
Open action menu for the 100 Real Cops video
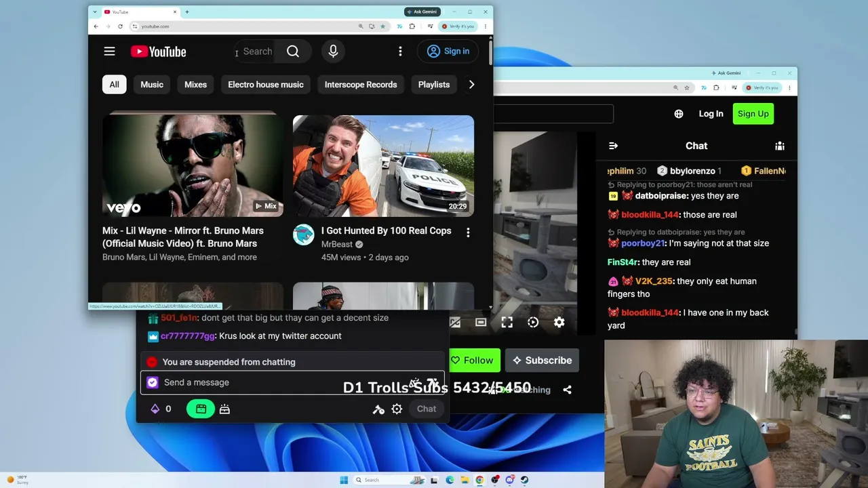(x=468, y=232)
